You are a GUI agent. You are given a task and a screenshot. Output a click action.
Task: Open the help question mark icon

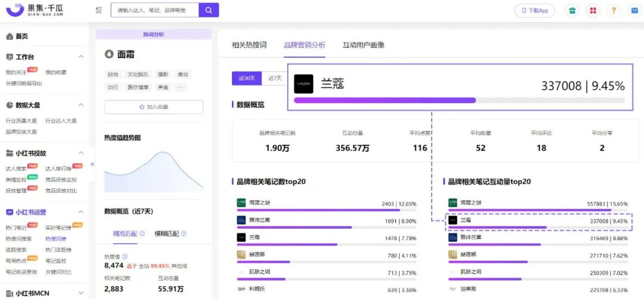pos(614,11)
